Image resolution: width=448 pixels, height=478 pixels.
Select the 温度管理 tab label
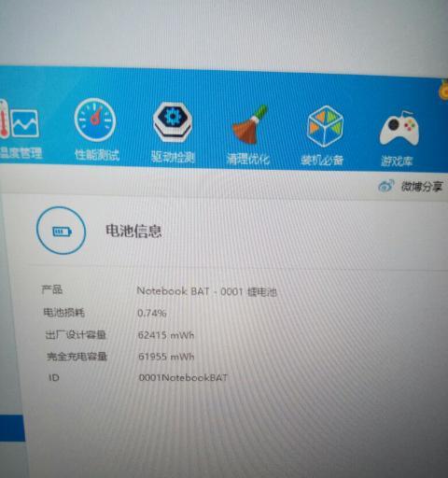[x=21, y=153]
